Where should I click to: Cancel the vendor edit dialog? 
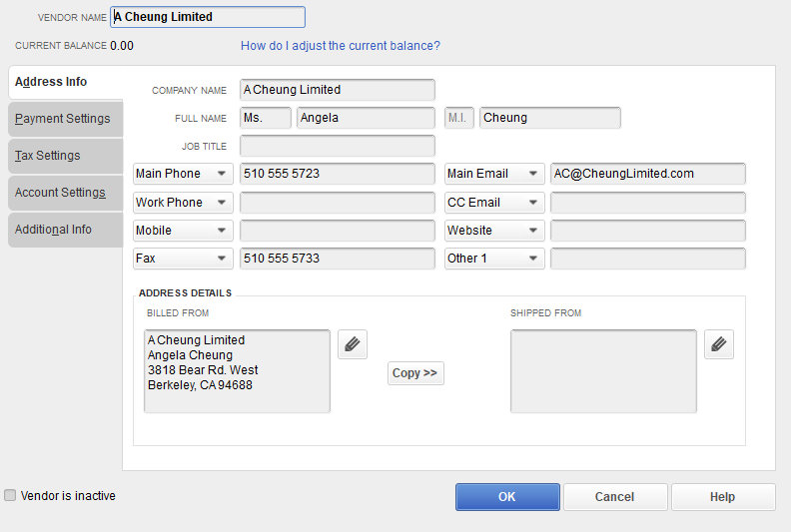[x=614, y=497]
